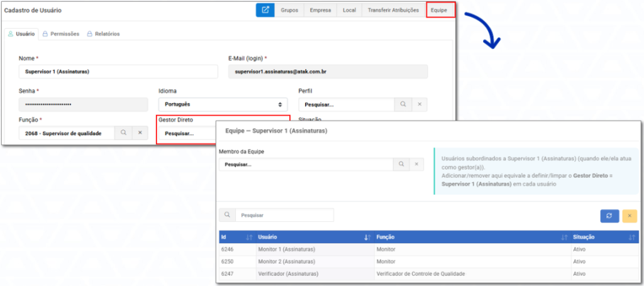The height and width of the screenshot is (286, 644).
Task: Click the Senha password field
Action: (84, 104)
